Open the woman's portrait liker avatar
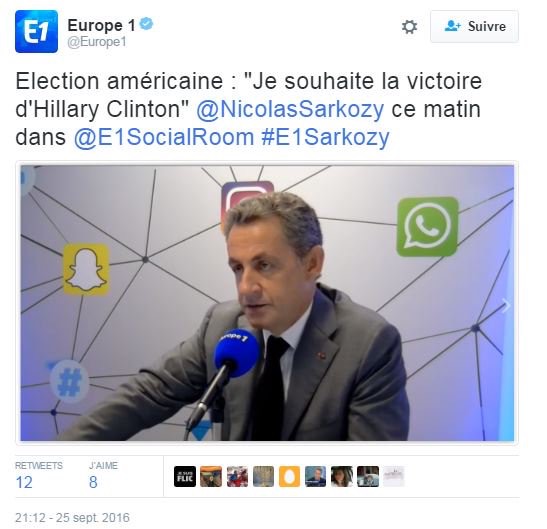This screenshot has height=529, width=547. coord(342,476)
